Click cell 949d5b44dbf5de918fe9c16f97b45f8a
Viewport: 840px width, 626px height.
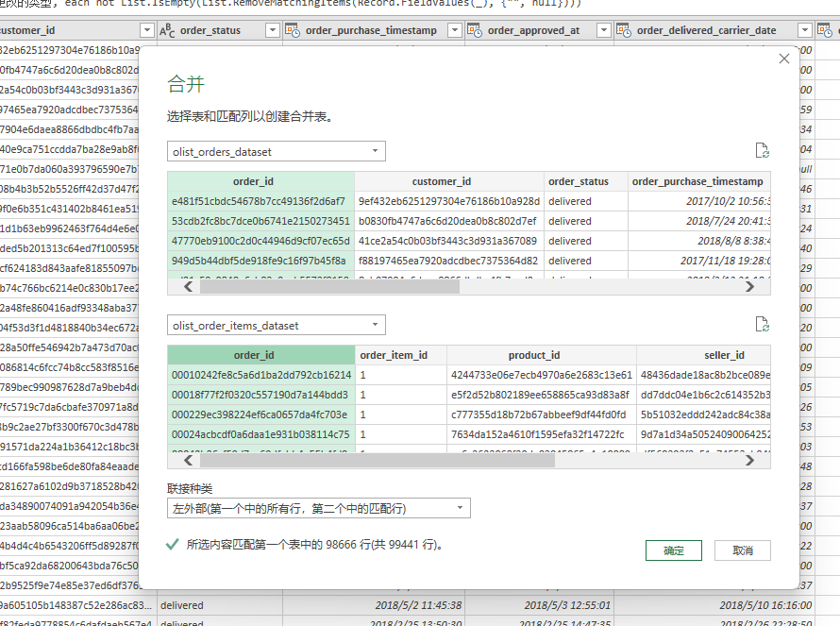260,261
